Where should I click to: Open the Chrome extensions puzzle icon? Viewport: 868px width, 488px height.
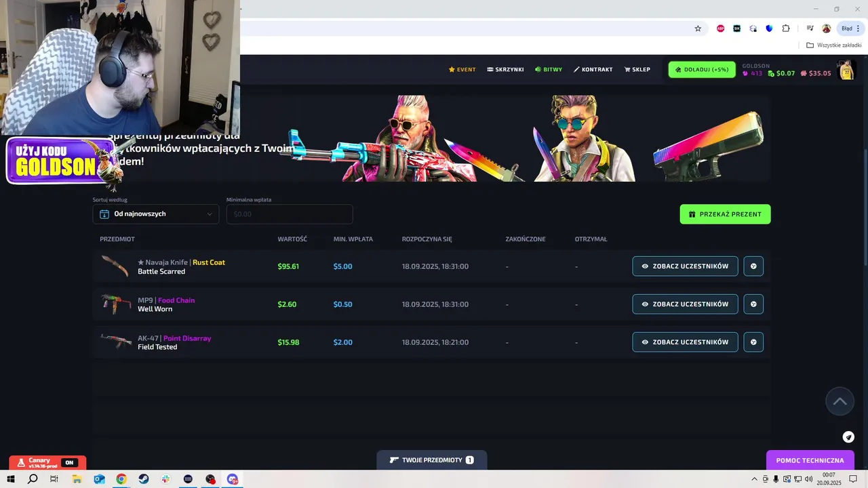[786, 28]
